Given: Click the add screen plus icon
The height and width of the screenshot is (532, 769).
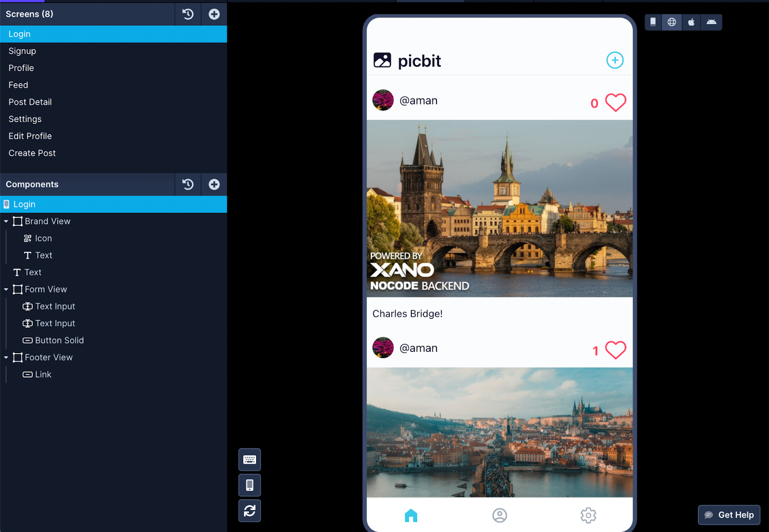Looking at the screenshot, I should [214, 14].
